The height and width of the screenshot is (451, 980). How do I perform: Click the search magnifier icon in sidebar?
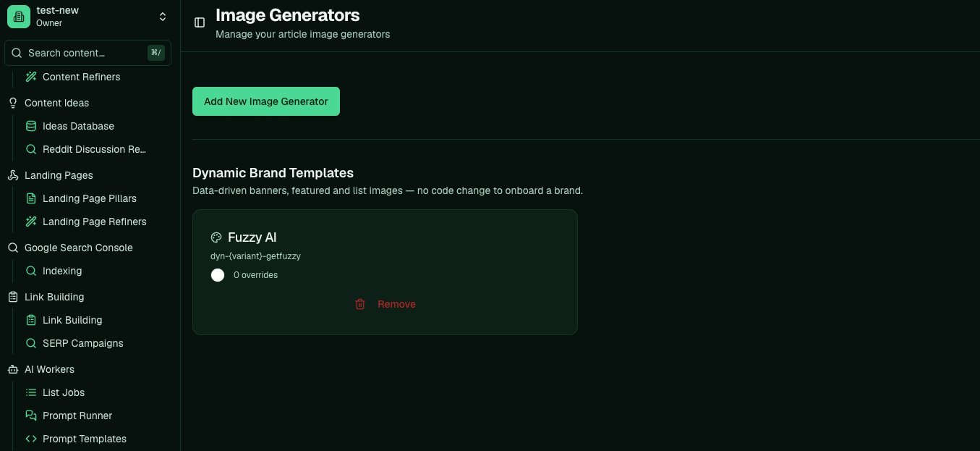(17, 53)
